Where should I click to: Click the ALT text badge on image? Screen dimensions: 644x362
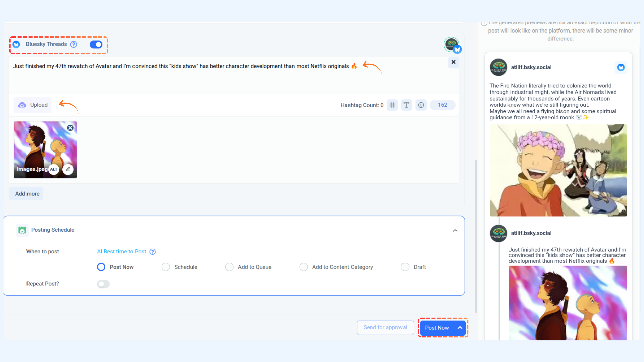point(54,169)
